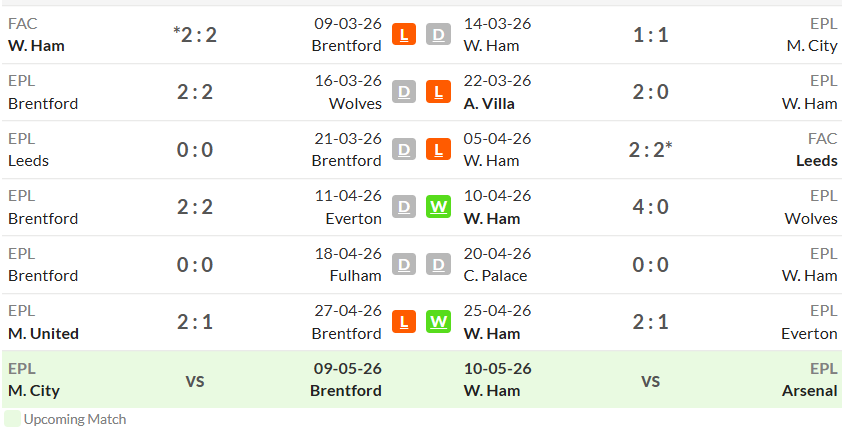Screen dimensions: 842x436
Task: Click the D badge for C. Palace 20-04-26
Action: point(438,264)
